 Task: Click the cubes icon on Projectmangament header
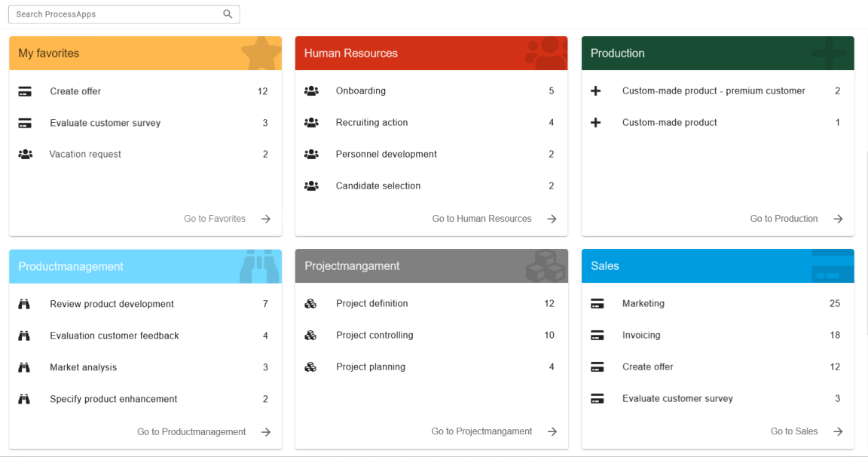point(546,266)
